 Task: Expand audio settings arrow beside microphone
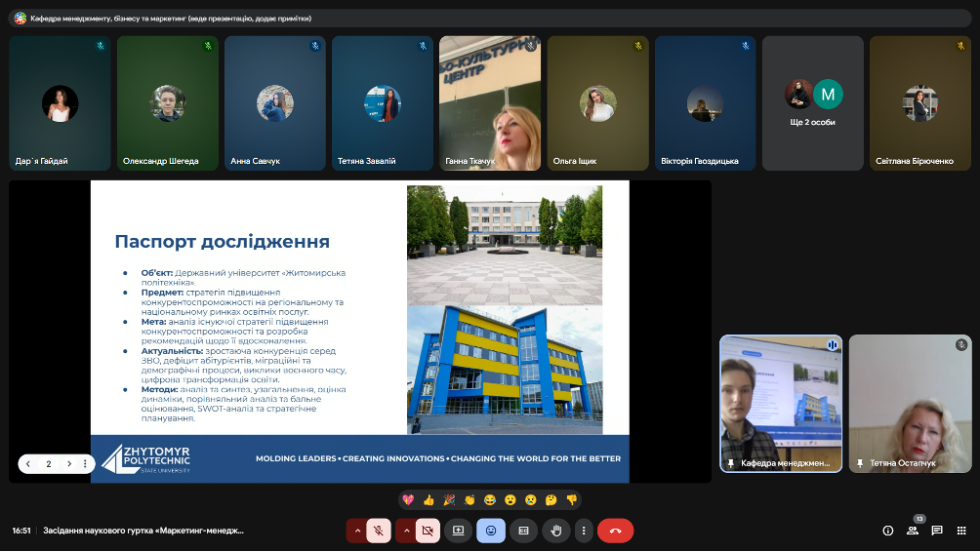357,531
